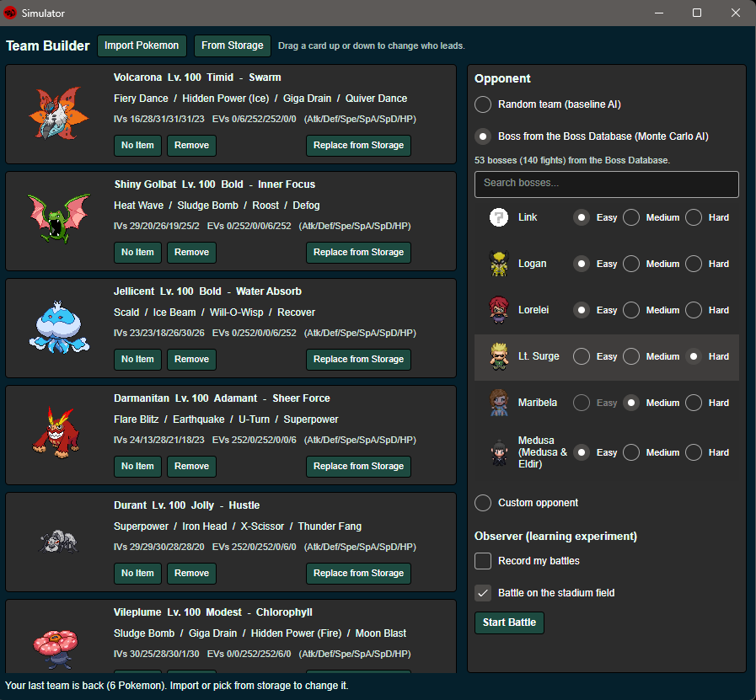Replace Jellicent from Storage
This screenshot has height=700, width=756.
click(358, 360)
